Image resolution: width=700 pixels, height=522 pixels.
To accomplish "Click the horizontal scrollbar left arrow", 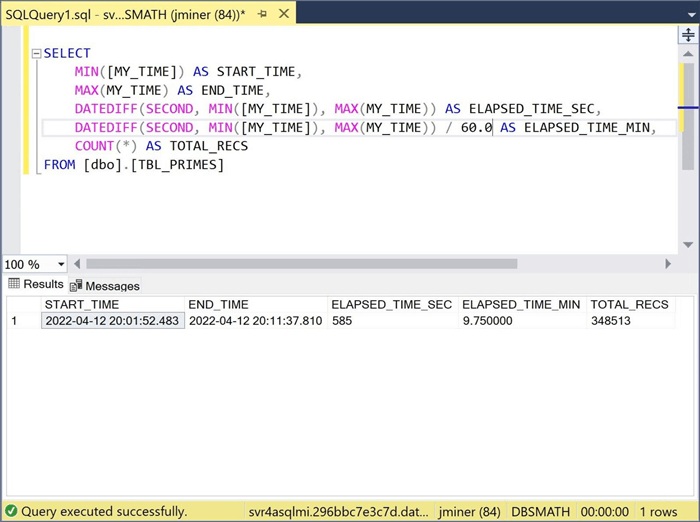I will pos(77,264).
